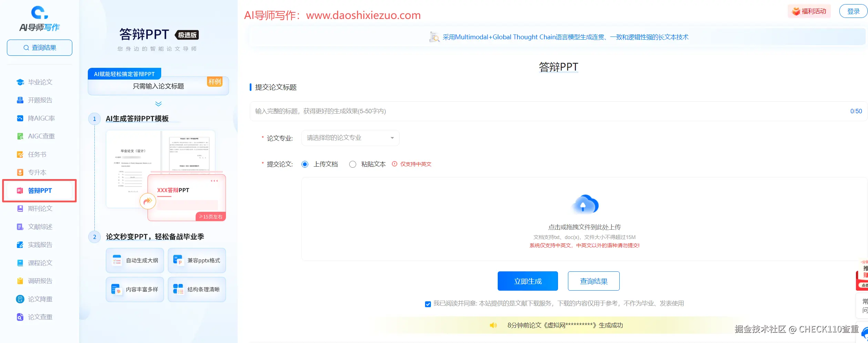868x343 pixels.
Task: Click the XXX答辩PPT sample thumbnail
Action: pos(187,197)
